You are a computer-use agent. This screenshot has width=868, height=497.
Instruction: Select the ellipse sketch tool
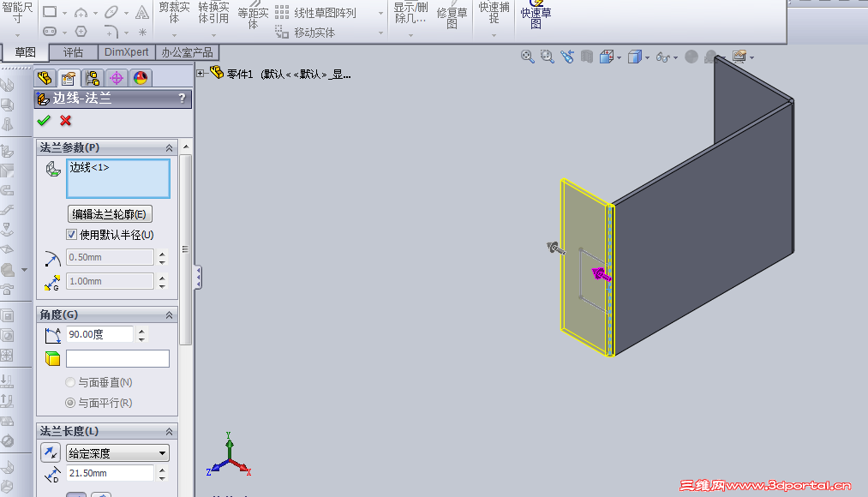(112, 12)
